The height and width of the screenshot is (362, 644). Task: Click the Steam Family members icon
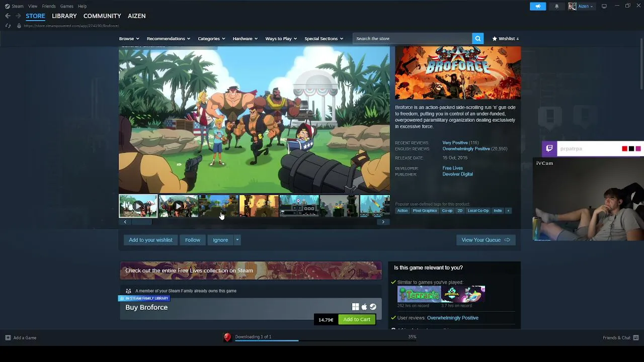(128, 291)
